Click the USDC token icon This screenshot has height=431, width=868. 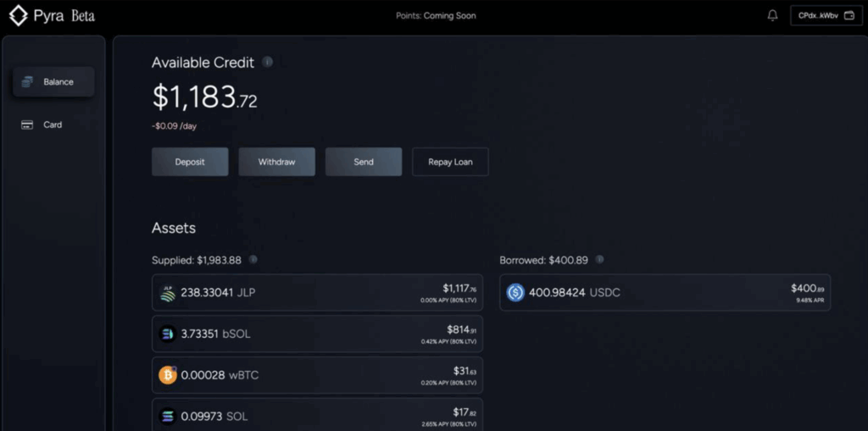click(515, 293)
